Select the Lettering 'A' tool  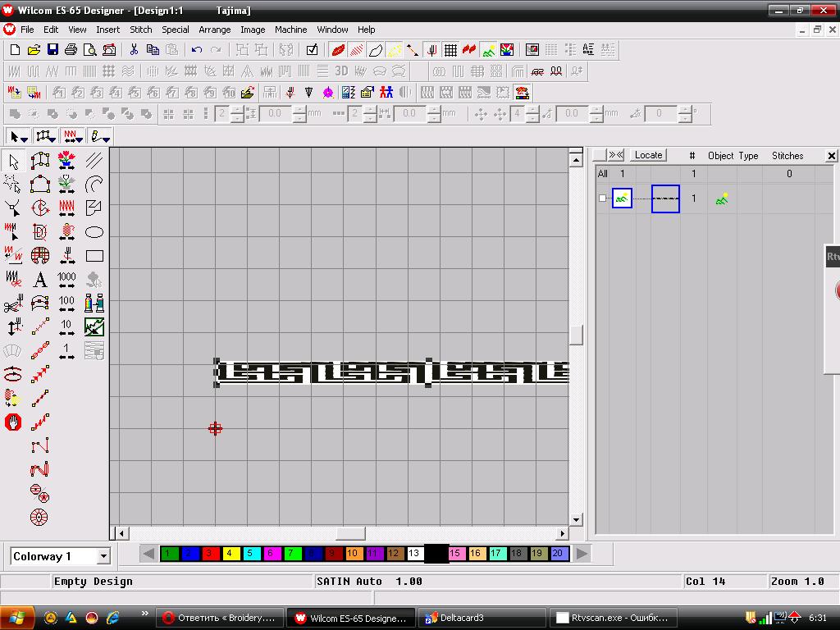39,281
